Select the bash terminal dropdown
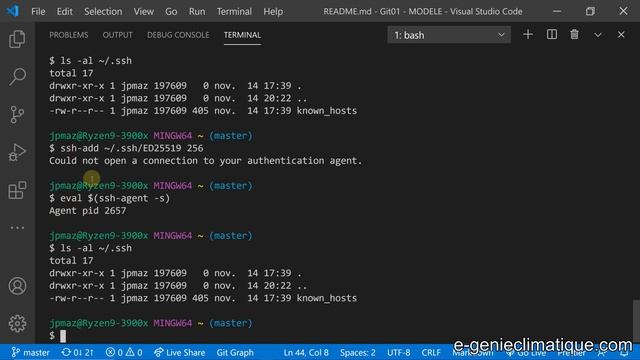 pos(449,35)
